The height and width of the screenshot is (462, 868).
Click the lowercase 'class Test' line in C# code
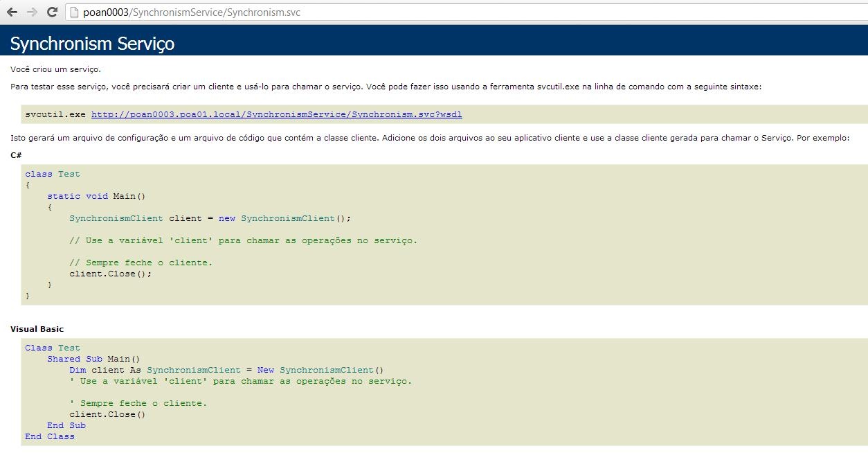coord(53,174)
